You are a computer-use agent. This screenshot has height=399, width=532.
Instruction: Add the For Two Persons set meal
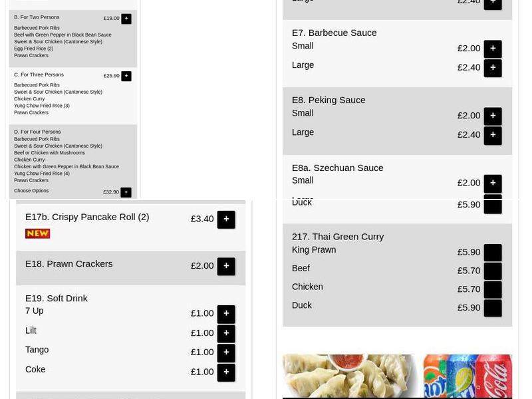(126, 19)
